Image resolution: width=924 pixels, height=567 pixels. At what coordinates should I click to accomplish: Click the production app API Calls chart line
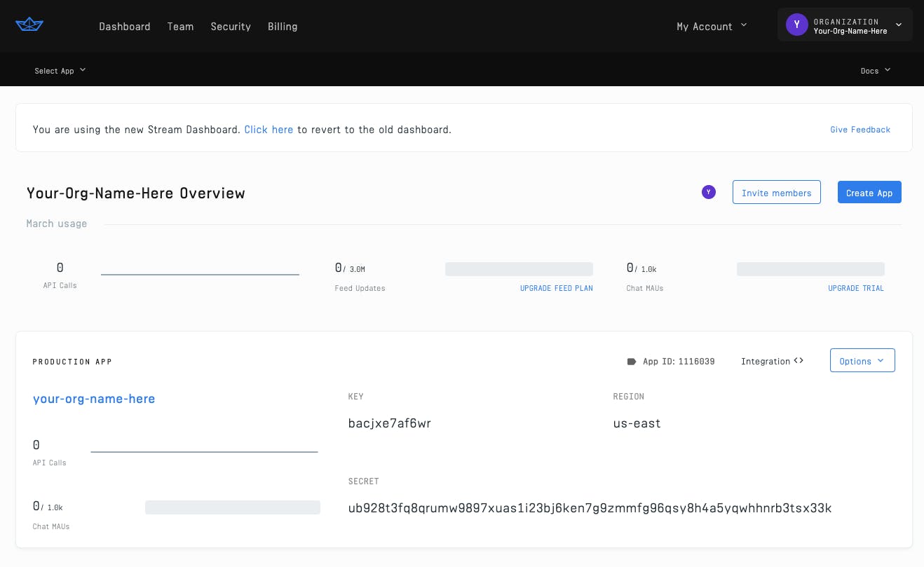pyautogui.click(x=204, y=451)
